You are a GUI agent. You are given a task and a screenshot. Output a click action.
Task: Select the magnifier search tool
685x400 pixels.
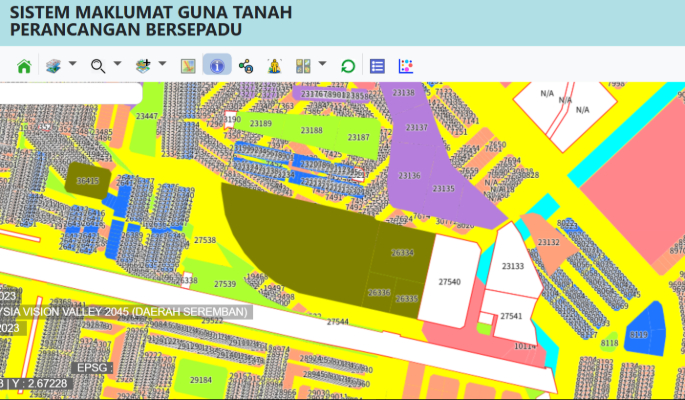point(98,66)
